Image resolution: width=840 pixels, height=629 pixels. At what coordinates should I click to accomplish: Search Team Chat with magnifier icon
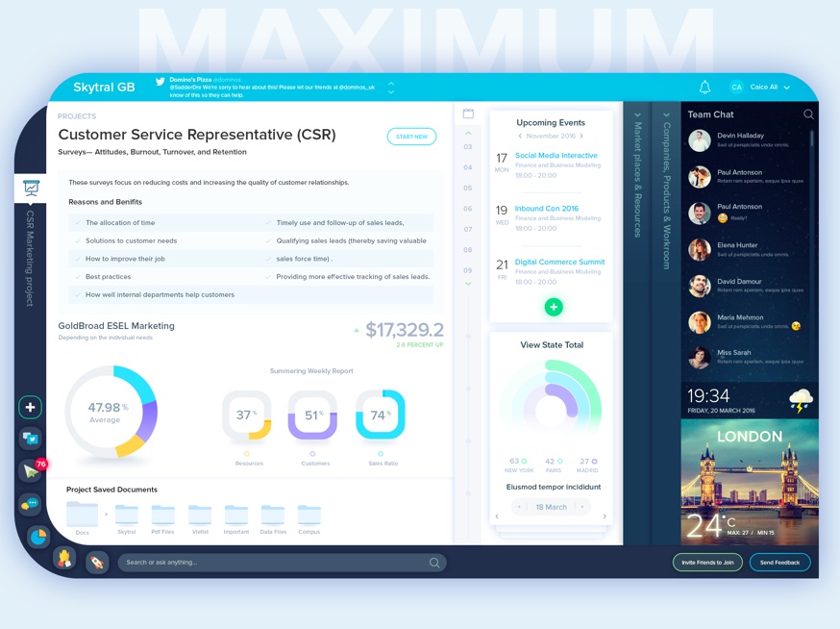click(808, 114)
